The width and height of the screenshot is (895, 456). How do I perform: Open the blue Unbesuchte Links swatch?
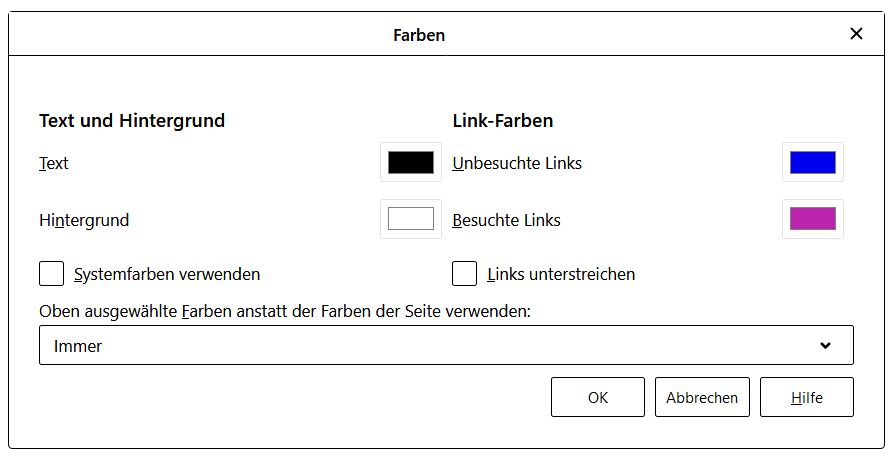[812, 163]
